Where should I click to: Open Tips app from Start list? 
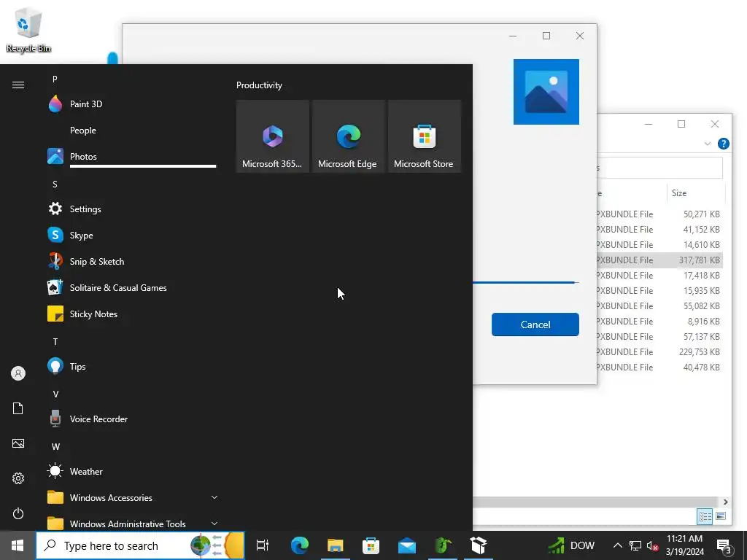(x=131, y=366)
